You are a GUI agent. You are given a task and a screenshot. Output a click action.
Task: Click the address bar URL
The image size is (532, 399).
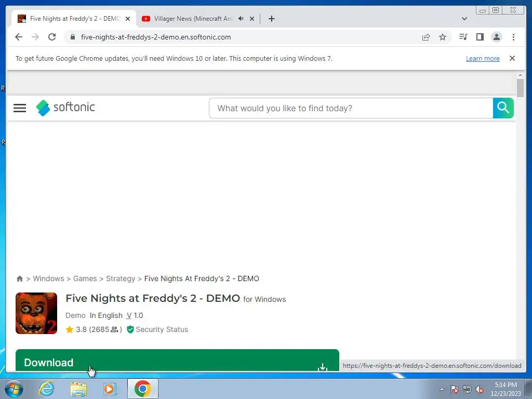[156, 37]
